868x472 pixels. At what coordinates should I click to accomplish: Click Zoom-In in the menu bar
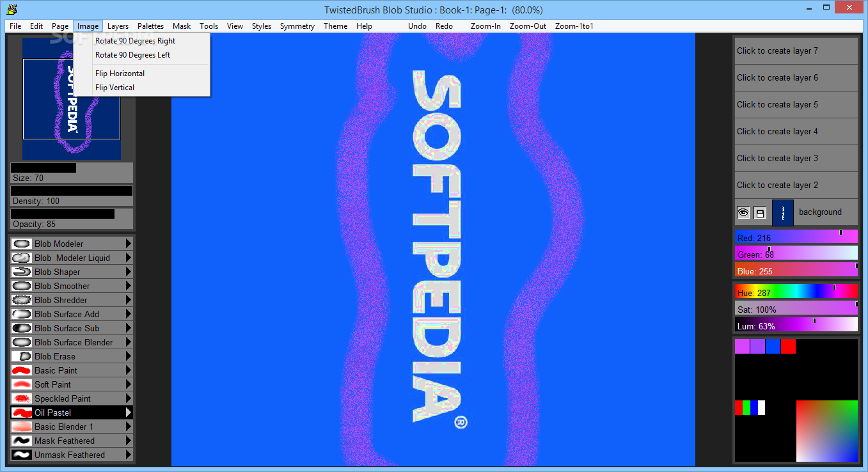coord(485,26)
